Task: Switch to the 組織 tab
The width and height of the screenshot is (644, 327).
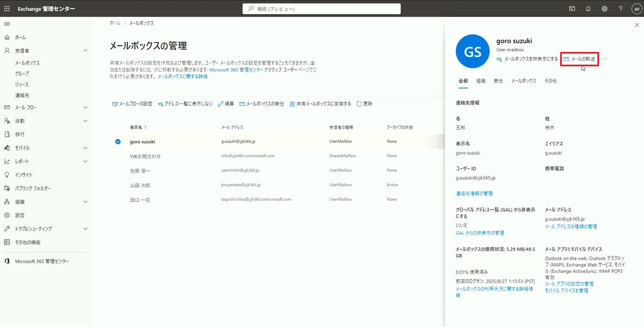Action: [481, 81]
